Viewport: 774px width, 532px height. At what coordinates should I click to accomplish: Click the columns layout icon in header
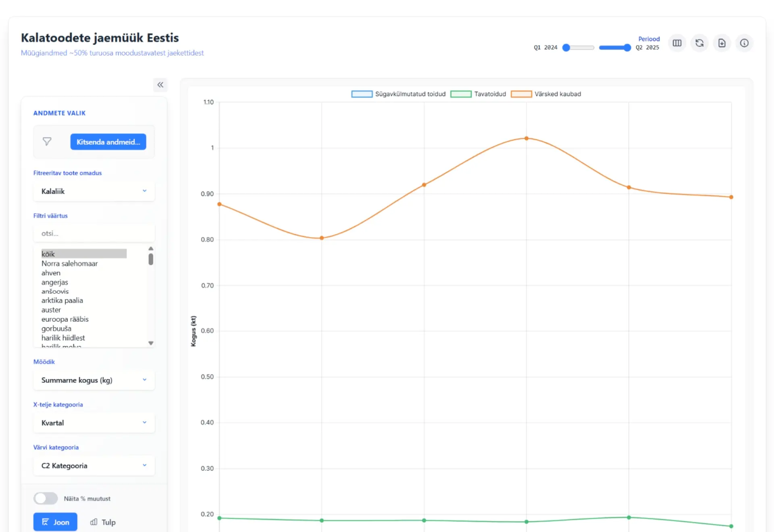click(677, 43)
